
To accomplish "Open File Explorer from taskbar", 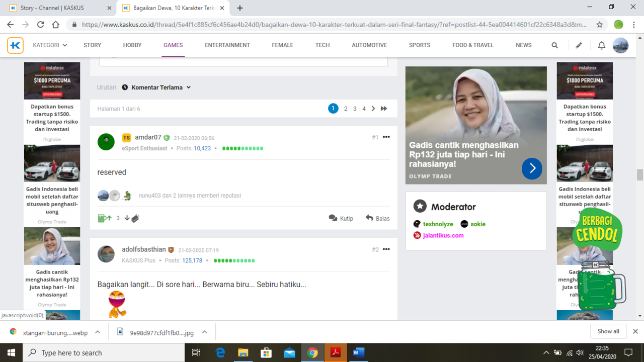I will coord(243,352).
